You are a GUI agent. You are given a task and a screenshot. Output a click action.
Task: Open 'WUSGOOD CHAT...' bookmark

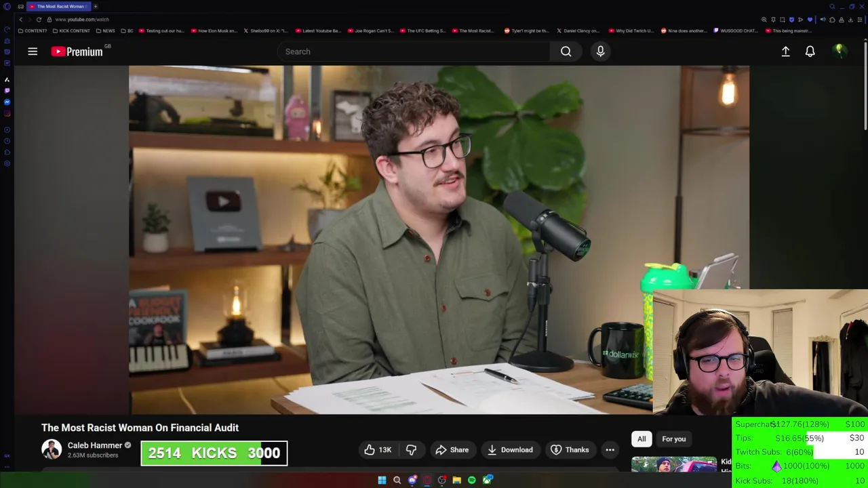coord(736,30)
